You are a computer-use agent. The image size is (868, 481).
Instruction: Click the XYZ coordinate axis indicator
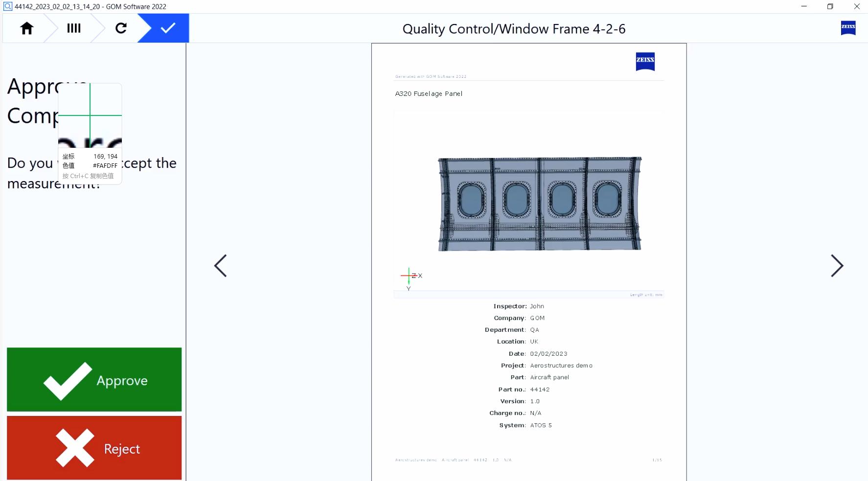click(411, 279)
